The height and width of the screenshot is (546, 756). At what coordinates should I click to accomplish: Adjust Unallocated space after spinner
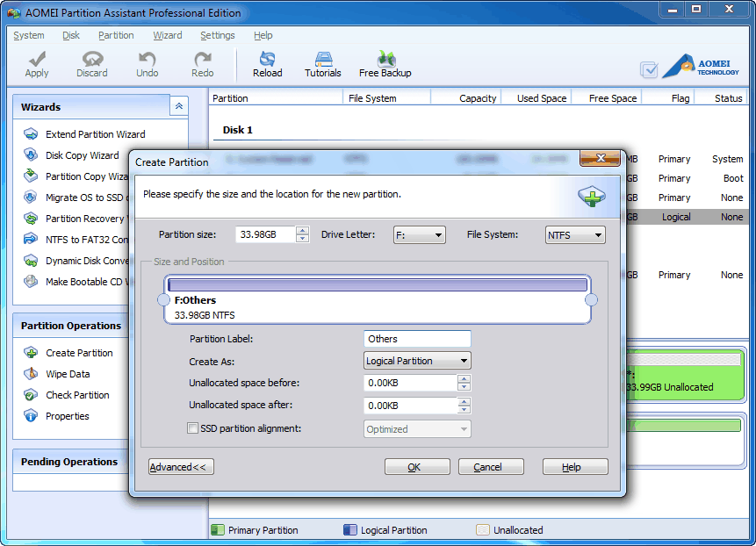[x=464, y=406]
